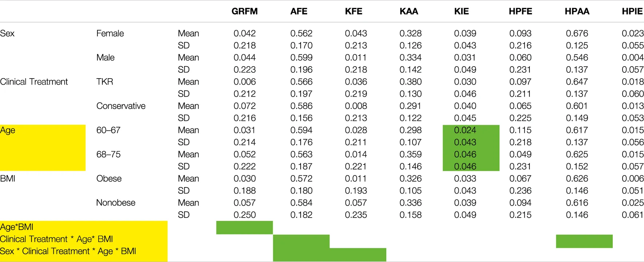Click green HPAA cell in Clinical Treatment*Age*BMI row
Image resolution: width=644 pixels, height=262 pixels.
tap(584, 241)
